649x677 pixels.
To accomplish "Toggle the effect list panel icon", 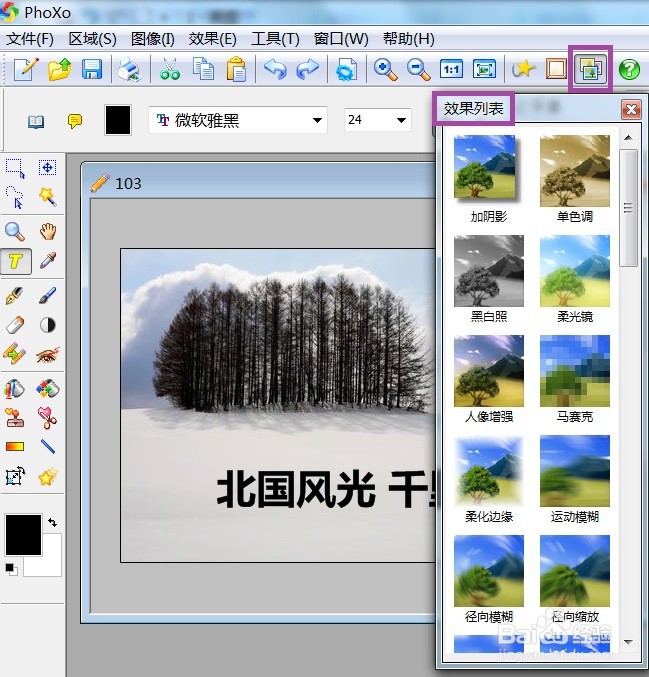I will pos(590,69).
